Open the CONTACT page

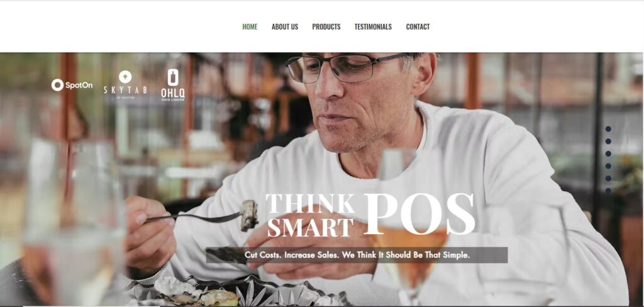[418, 26]
